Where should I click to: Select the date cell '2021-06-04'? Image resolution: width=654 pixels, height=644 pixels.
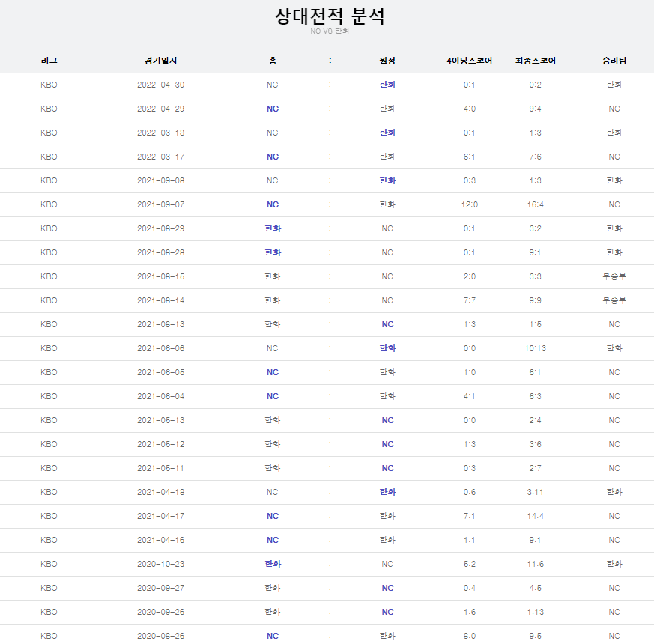point(160,396)
